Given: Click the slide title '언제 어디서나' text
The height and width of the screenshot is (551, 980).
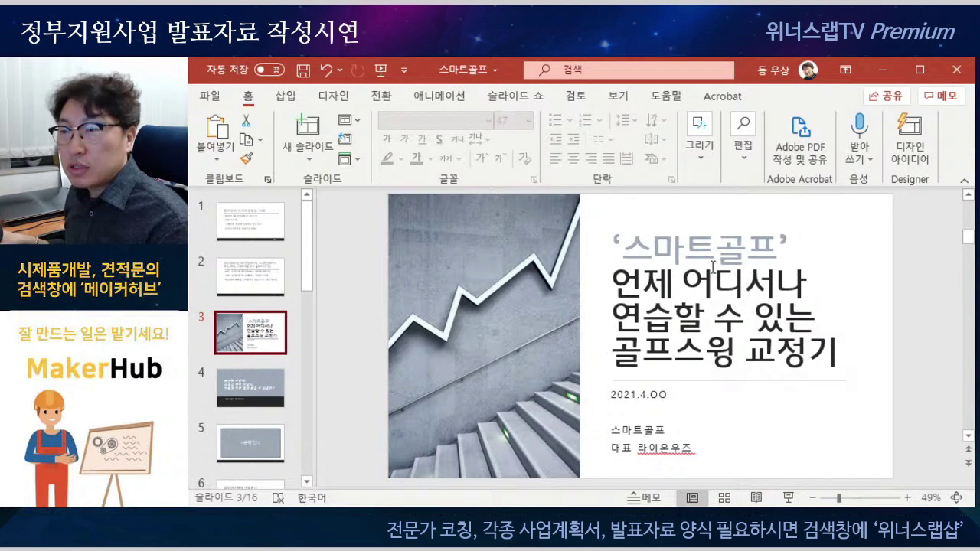Looking at the screenshot, I should point(708,284).
